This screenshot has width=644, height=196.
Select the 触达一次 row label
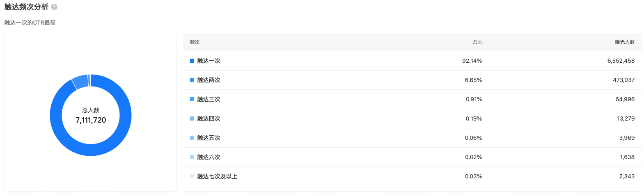(x=209, y=61)
